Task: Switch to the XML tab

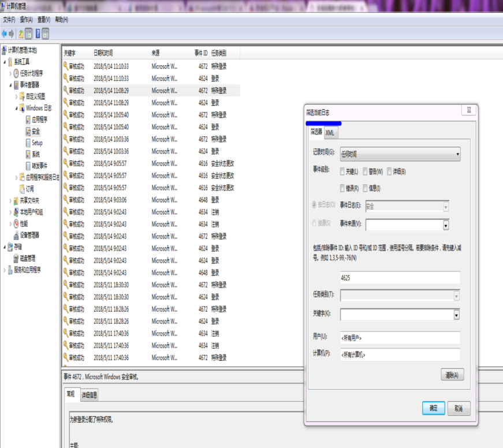Action: point(330,132)
